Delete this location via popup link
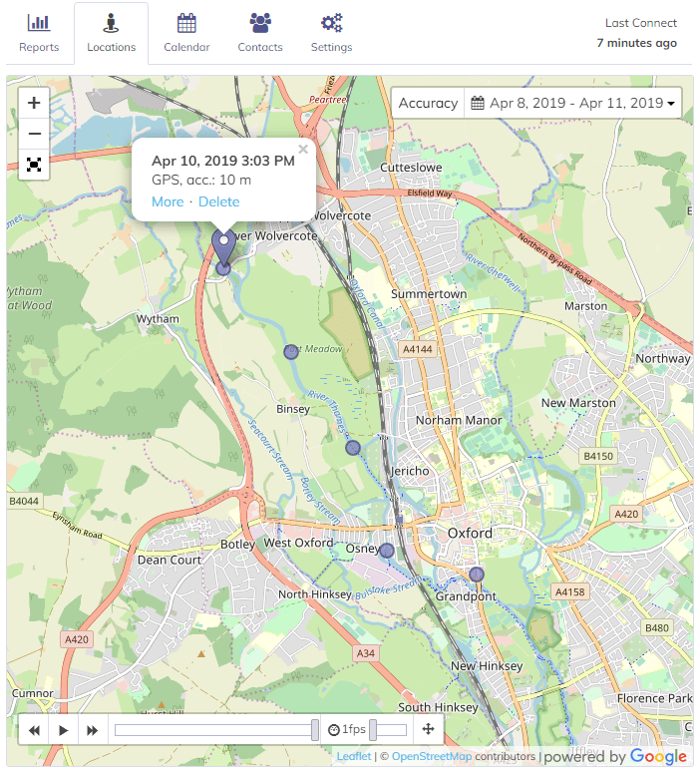 pyautogui.click(x=218, y=201)
